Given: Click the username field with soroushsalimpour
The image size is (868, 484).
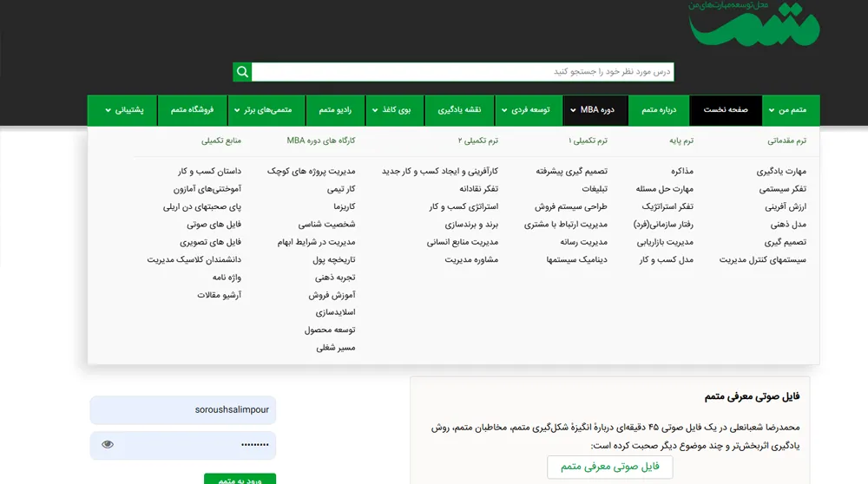Looking at the screenshot, I should point(182,410).
